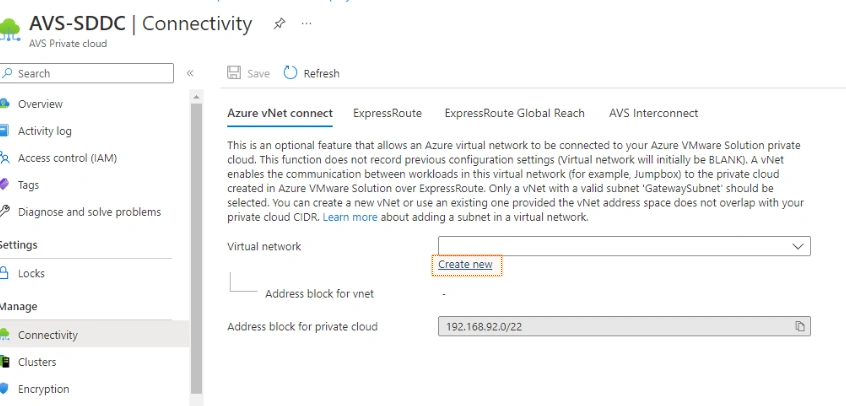This screenshot has height=406, width=846.
Task: Open Access control (IAM)
Action: point(67,158)
